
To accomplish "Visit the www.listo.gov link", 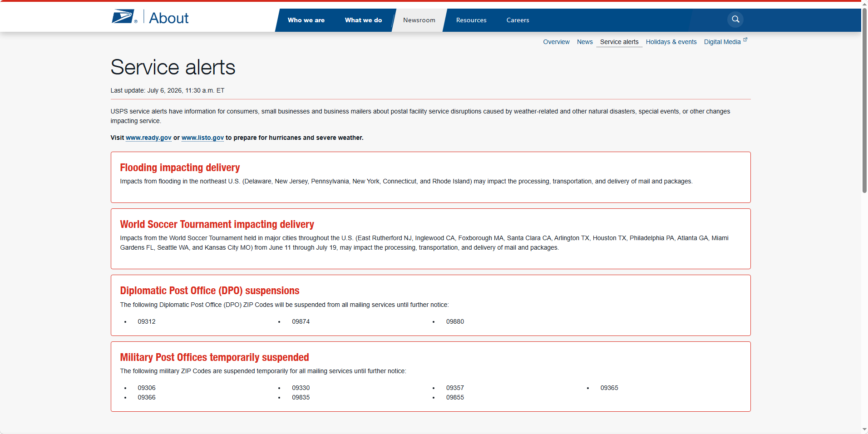I will [x=202, y=138].
